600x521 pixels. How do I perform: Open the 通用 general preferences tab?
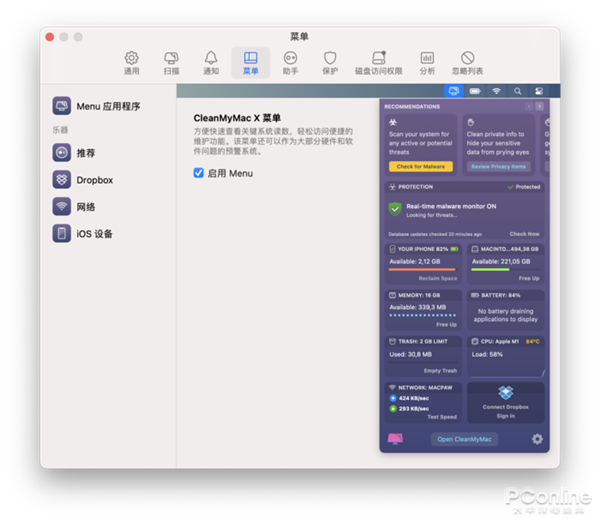pos(131,63)
